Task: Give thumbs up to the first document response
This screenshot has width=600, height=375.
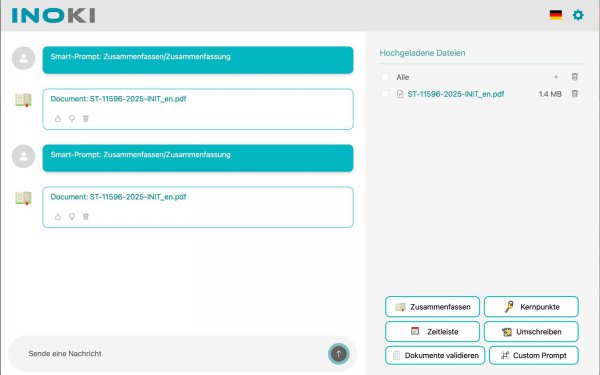Action: click(58, 119)
